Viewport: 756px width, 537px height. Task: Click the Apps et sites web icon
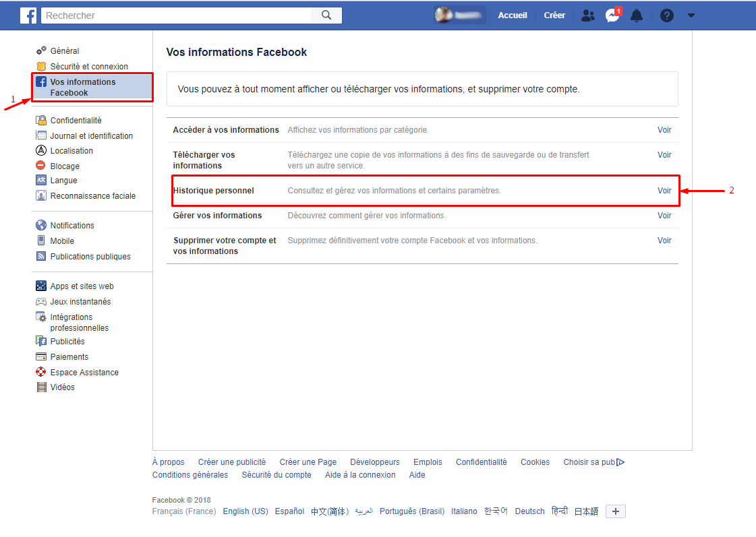(41, 286)
